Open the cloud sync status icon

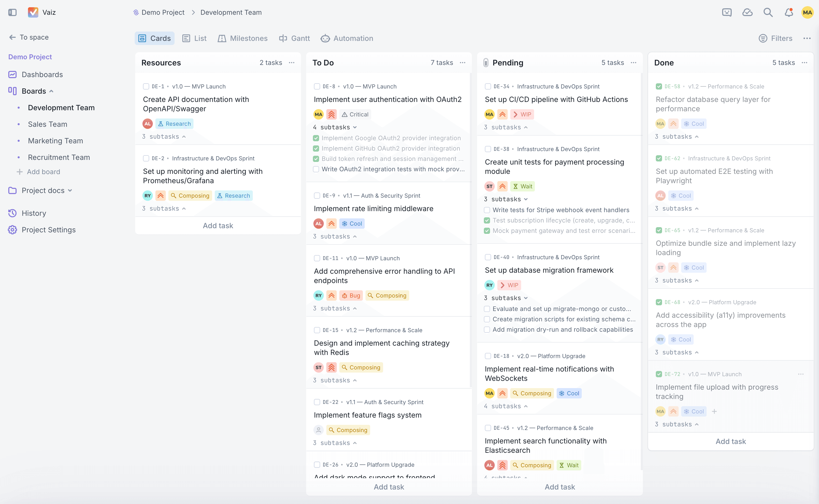click(x=747, y=12)
